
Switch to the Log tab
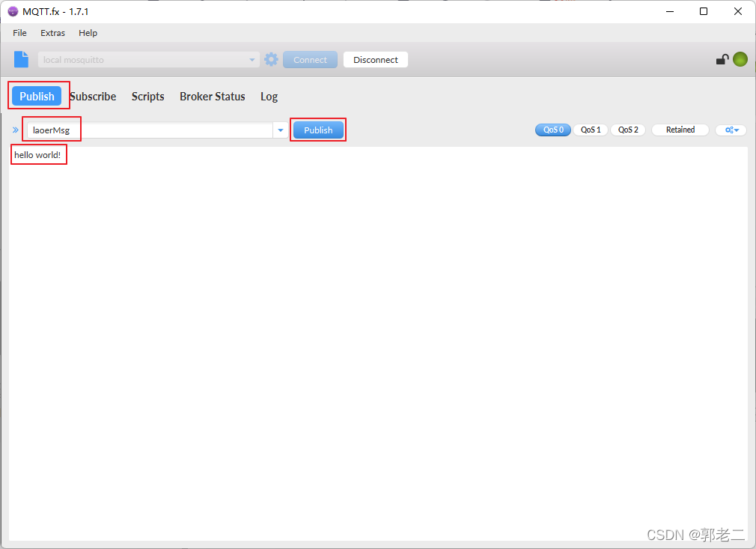[x=269, y=97]
